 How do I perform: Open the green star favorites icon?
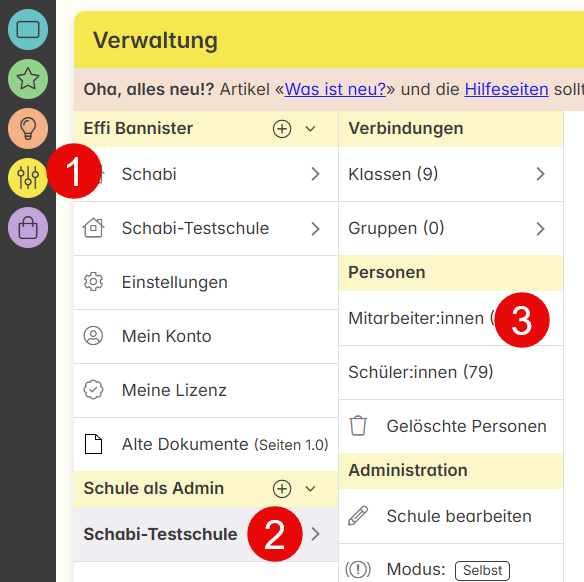click(x=28, y=79)
